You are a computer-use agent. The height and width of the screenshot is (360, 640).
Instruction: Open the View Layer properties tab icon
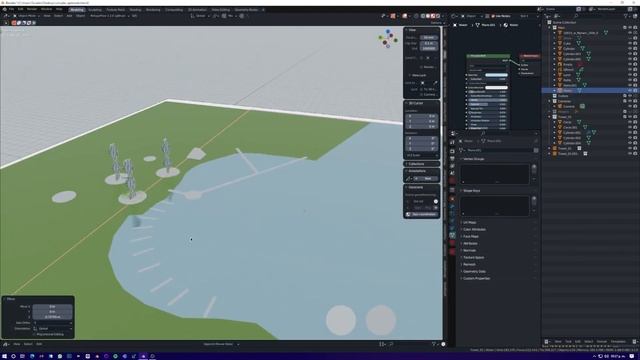[452, 166]
